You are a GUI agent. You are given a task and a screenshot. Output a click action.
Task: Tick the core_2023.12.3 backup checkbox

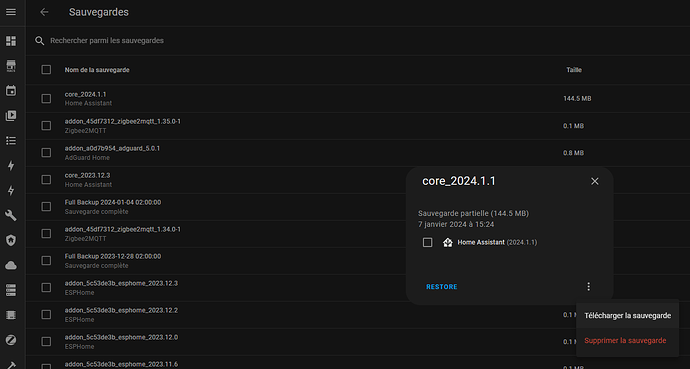pyautogui.click(x=46, y=179)
